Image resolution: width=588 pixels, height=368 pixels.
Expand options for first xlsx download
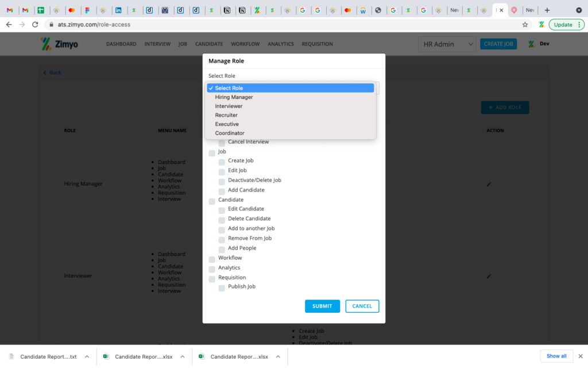point(182,356)
